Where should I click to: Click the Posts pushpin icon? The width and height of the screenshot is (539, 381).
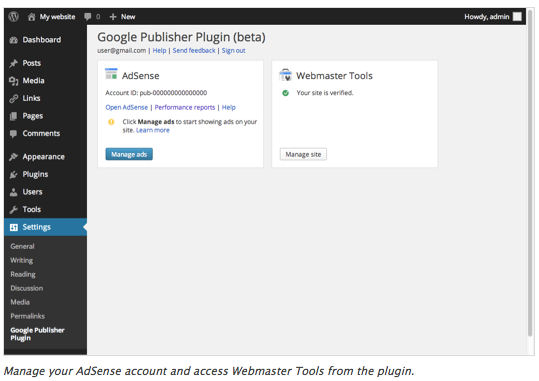[14, 63]
